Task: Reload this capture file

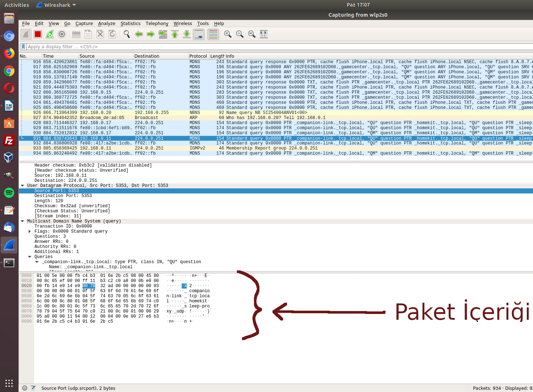Action: pos(112,34)
